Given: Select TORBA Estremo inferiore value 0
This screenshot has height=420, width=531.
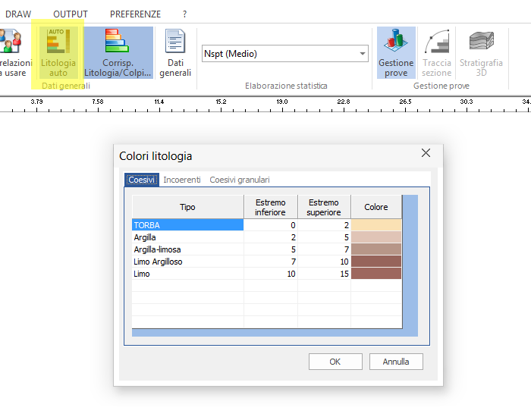Looking at the screenshot, I should pyautogui.click(x=271, y=225).
